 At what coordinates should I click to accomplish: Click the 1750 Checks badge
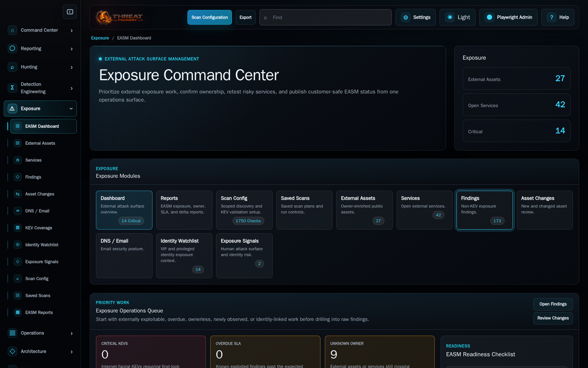coord(248,221)
